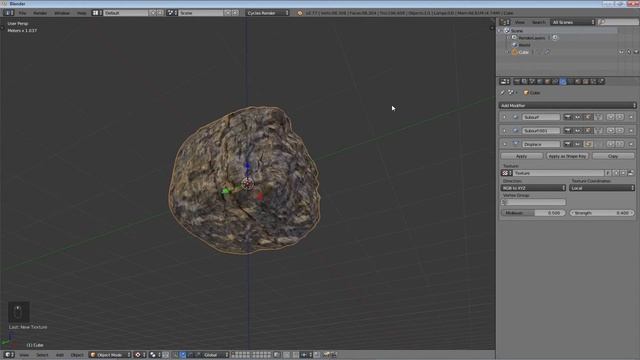Click the Copy modifier button
Image resolution: width=640 pixels, height=360 pixels.
[x=613, y=156]
